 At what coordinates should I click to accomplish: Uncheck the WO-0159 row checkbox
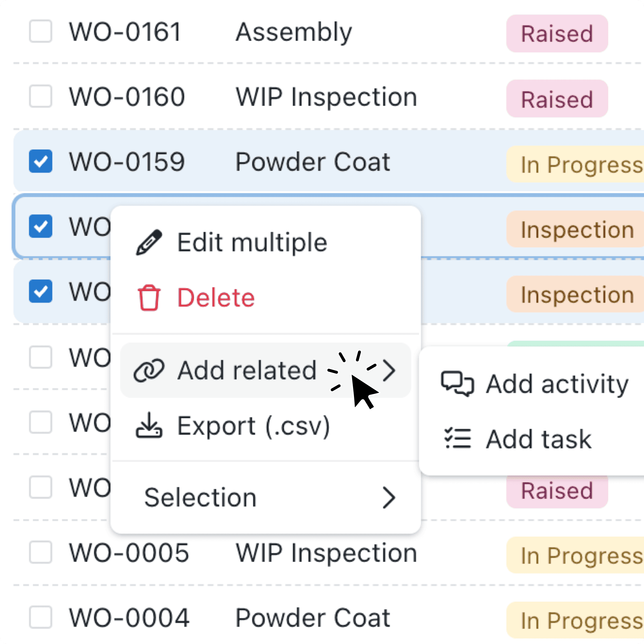tap(40, 162)
